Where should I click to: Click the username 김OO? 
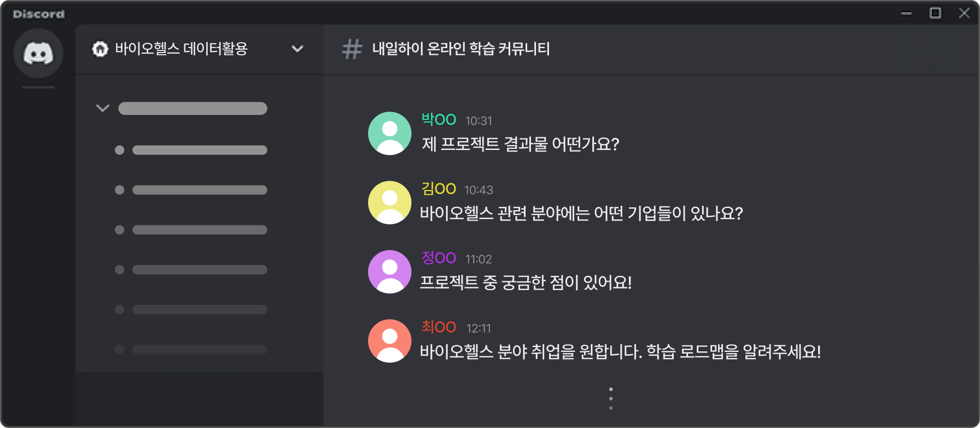pyautogui.click(x=439, y=188)
